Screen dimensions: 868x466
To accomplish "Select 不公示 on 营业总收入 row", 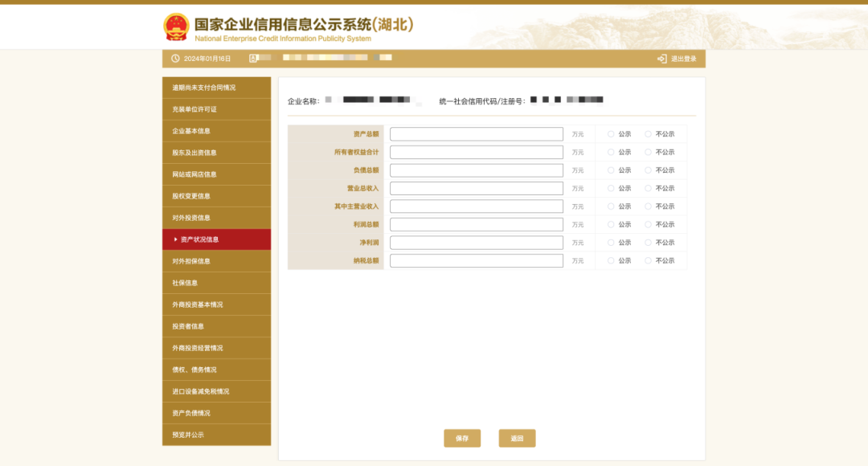I will (x=649, y=188).
